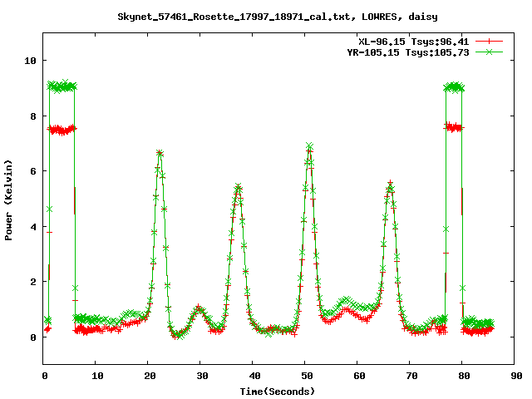Click the plot title 'Skynet_57461_Rosette_17997_18971_cal.txt, LOWRES, daisy'

(278, 17)
